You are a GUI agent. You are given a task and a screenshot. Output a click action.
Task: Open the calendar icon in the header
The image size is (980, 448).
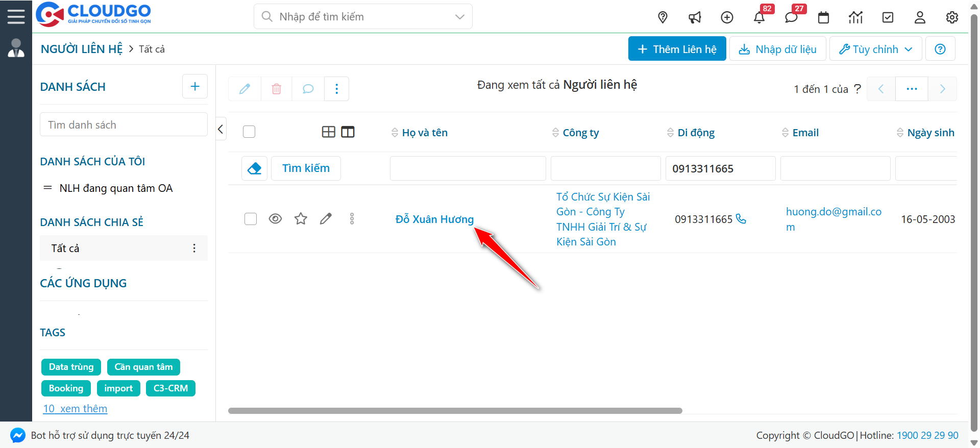pos(823,17)
